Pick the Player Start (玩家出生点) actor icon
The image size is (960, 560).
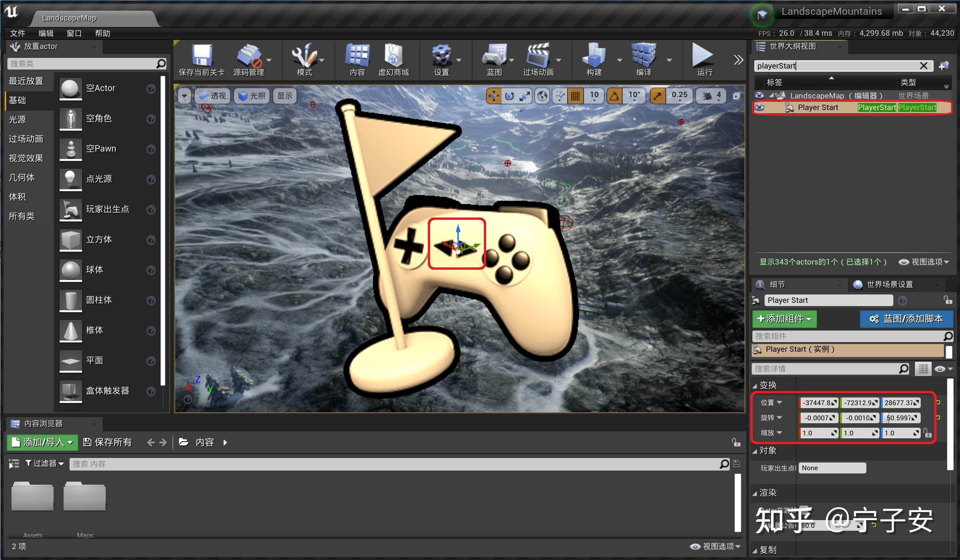tap(71, 209)
